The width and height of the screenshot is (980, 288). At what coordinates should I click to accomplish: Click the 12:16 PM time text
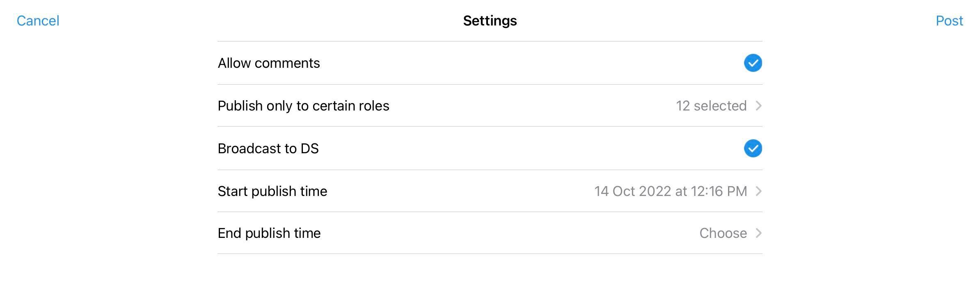click(719, 191)
